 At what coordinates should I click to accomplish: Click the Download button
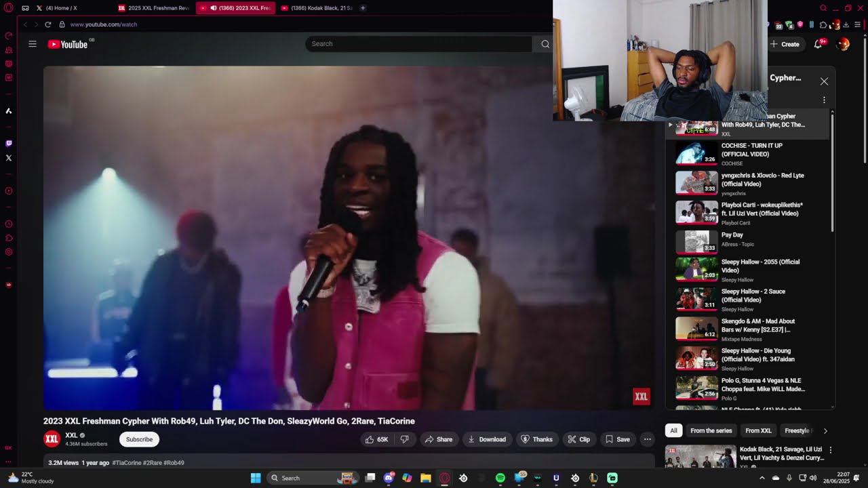click(x=487, y=439)
